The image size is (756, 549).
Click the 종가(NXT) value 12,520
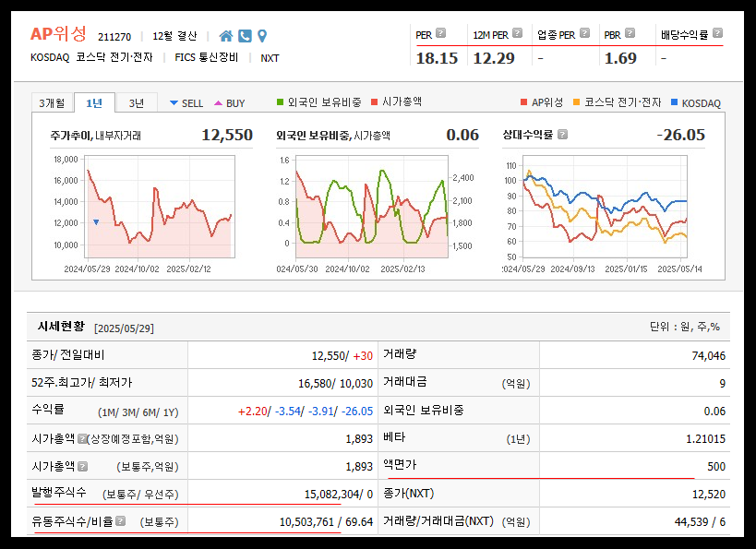709,494
